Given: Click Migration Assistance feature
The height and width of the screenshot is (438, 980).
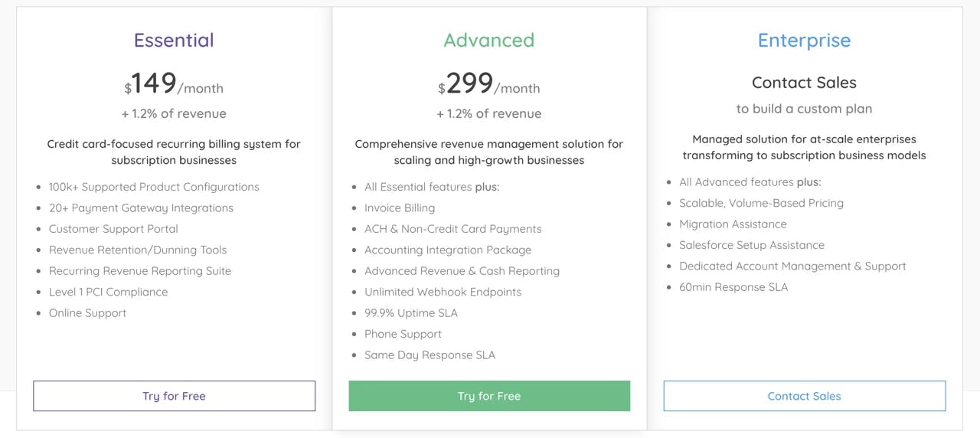Looking at the screenshot, I should click(x=733, y=224).
